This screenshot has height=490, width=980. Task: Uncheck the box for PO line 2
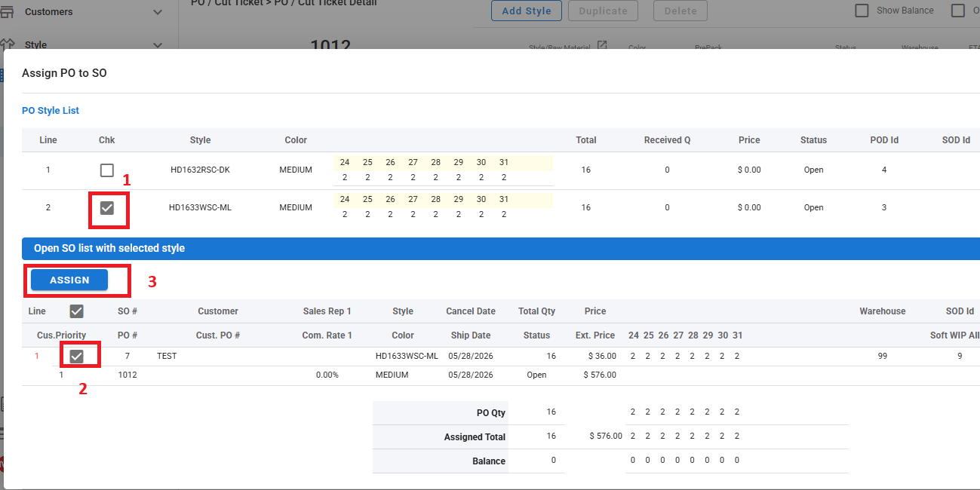click(x=107, y=208)
